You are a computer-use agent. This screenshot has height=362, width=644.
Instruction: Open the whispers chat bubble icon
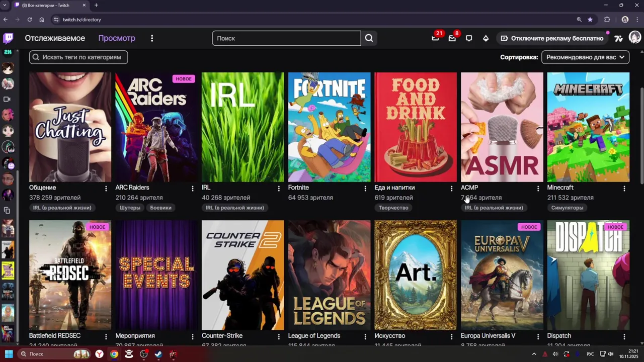click(469, 38)
